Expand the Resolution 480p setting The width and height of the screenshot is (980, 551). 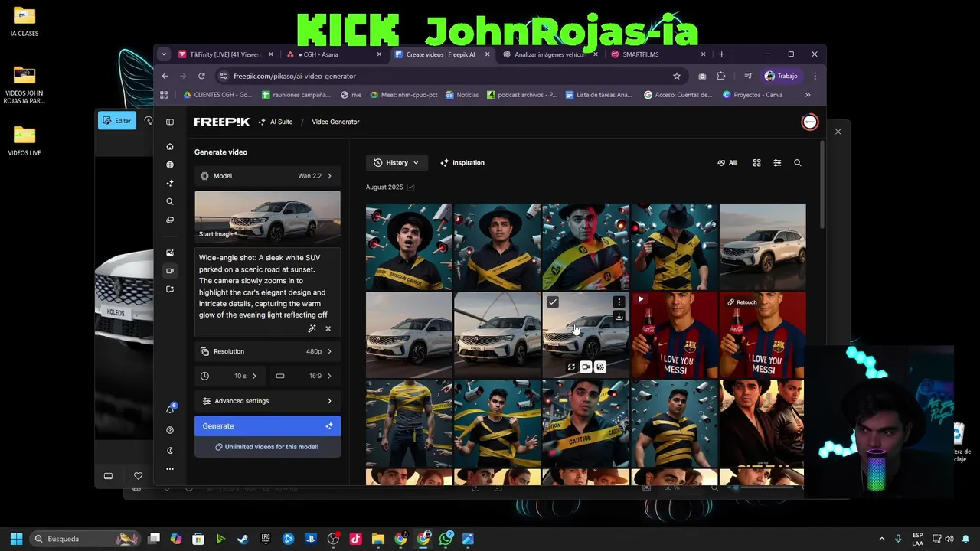[267, 351]
